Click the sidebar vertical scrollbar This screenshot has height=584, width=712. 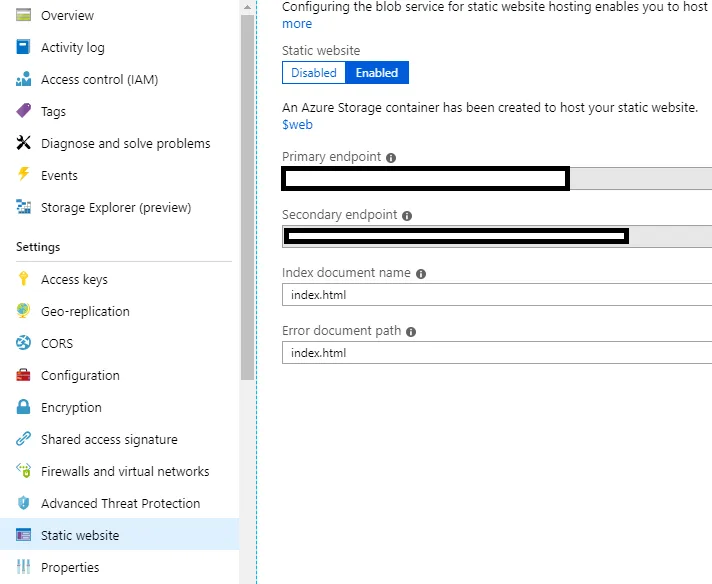[x=247, y=200]
